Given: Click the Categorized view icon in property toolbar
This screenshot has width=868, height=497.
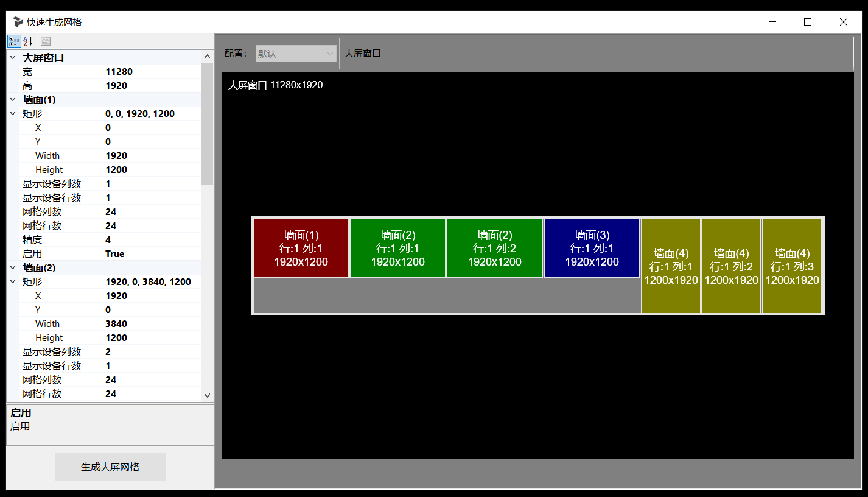Looking at the screenshot, I should point(14,41).
